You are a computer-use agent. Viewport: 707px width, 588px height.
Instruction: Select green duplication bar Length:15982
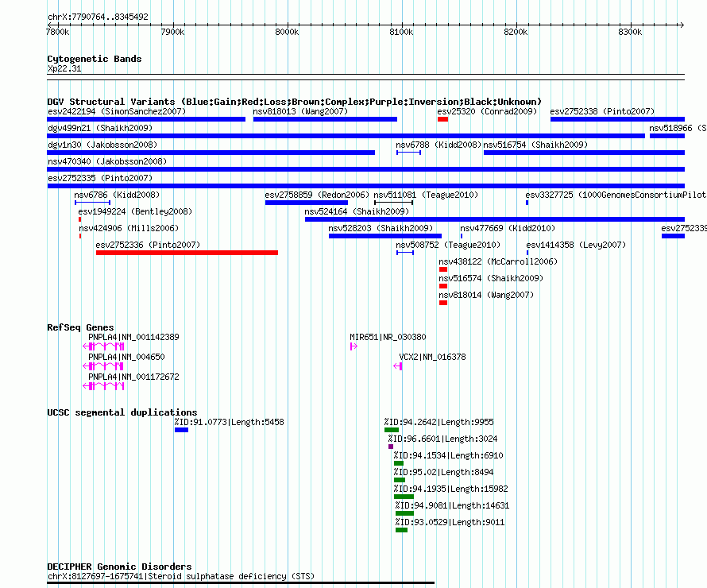(404, 497)
